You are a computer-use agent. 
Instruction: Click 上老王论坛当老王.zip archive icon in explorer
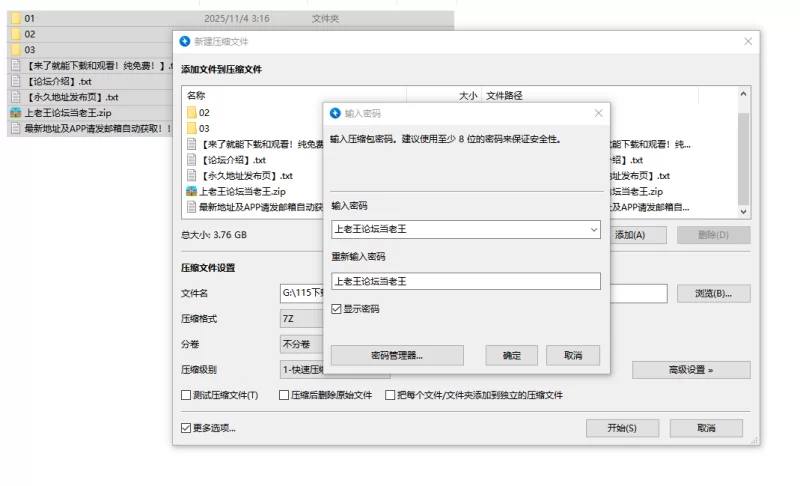[16, 113]
